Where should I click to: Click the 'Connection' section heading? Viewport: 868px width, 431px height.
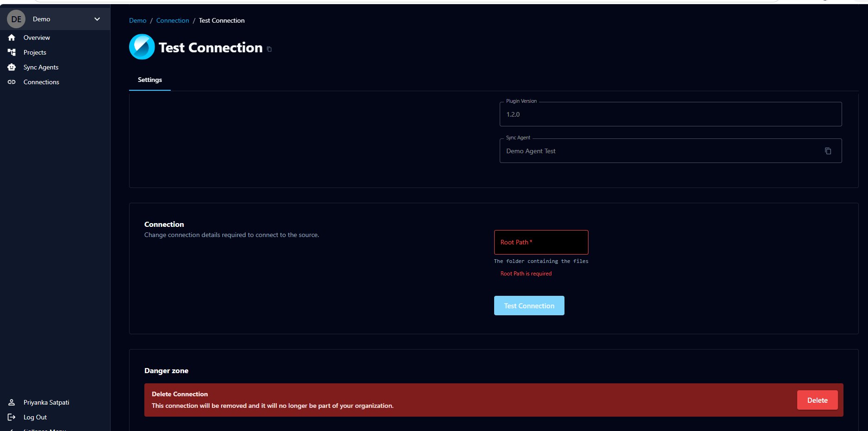click(x=164, y=224)
